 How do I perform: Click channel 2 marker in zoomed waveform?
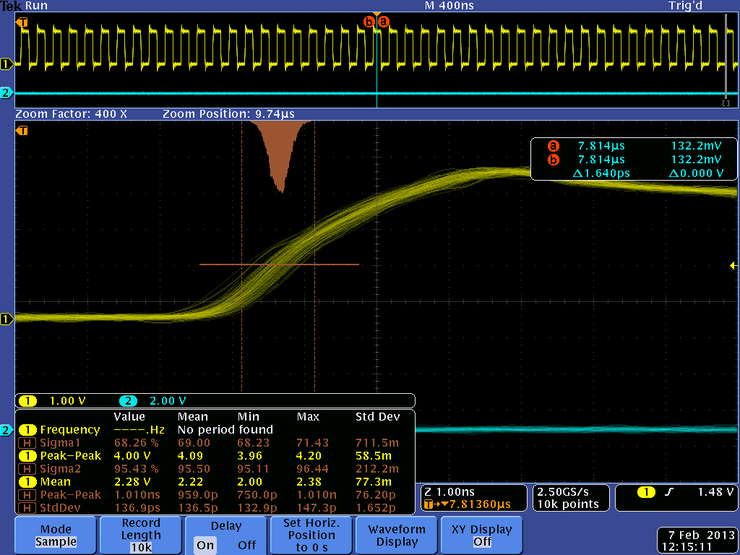click(x=7, y=430)
